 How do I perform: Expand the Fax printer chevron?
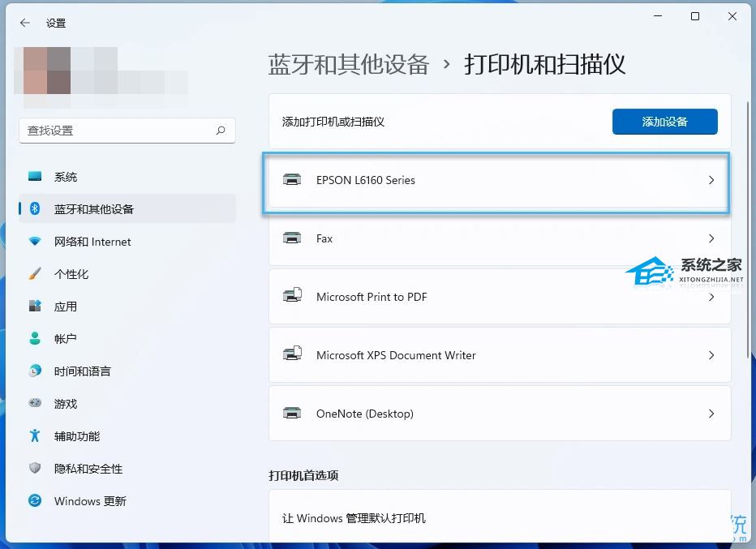(x=711, y=238)
